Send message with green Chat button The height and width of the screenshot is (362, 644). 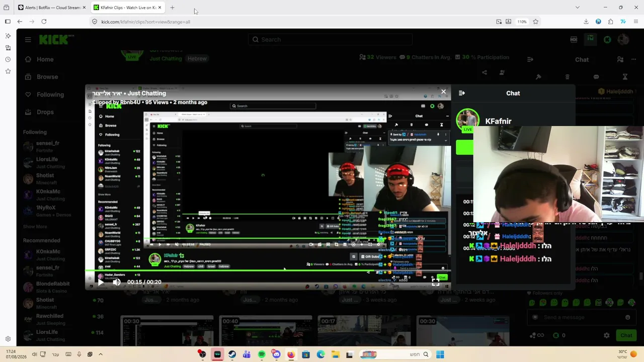point(626,335)
